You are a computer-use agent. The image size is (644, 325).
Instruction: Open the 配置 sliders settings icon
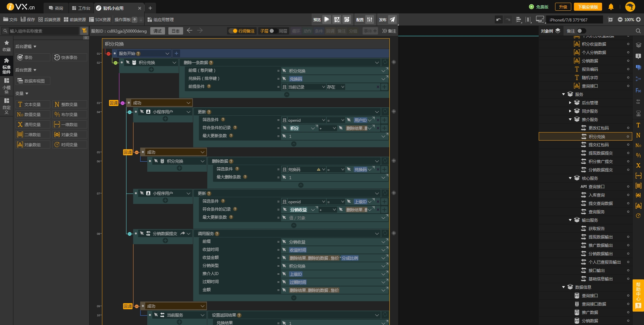370,19
